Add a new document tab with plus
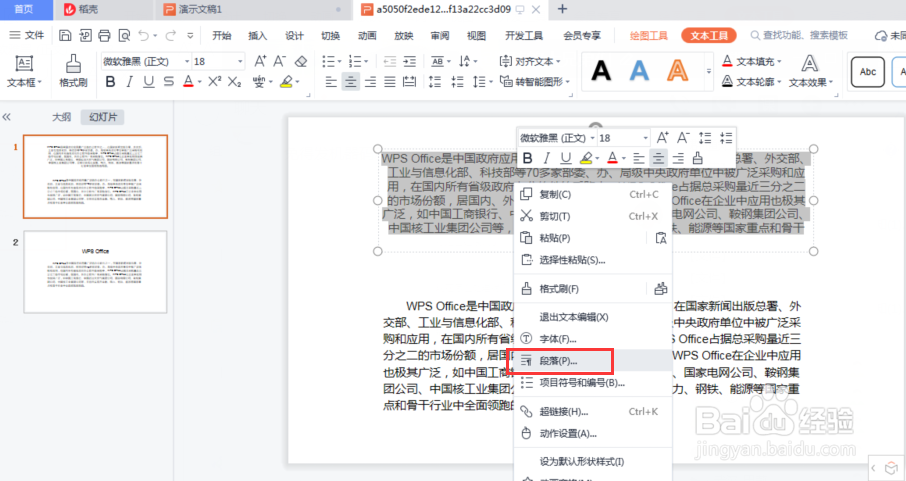 pos(562,9)
